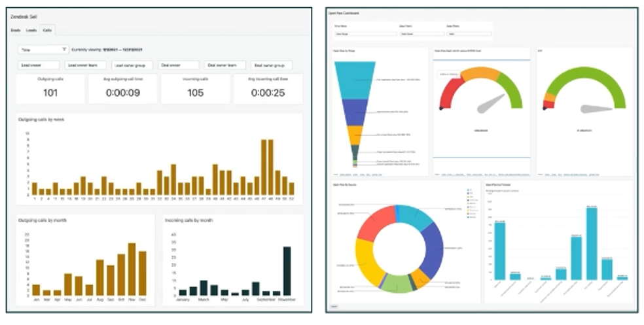Open the Lead owner group filter
The height and width of the screenshot is (325, 644).
pos(132,65)
